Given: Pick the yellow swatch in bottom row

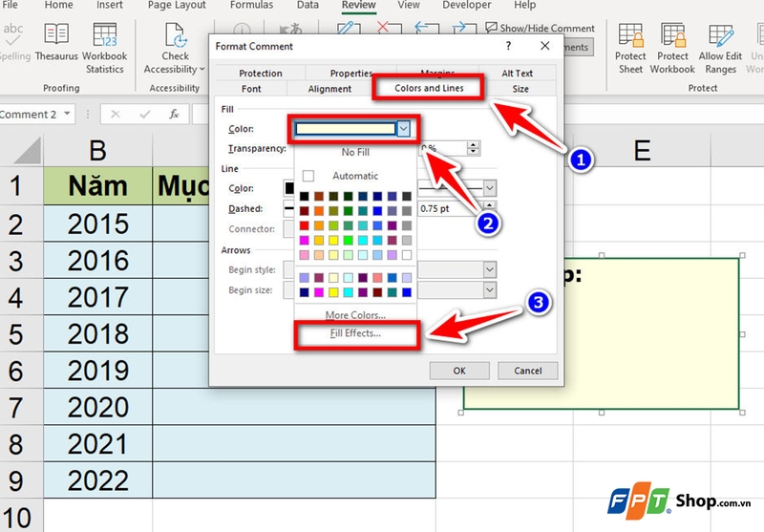Looking at the screenshot, I should 333,292.
